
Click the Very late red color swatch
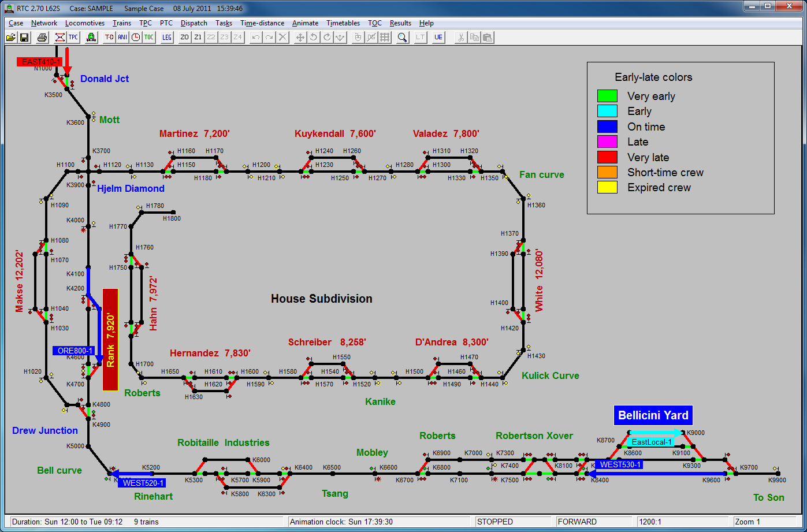[x=607, y=157]
